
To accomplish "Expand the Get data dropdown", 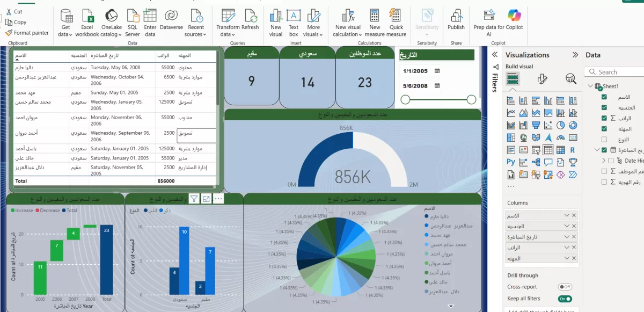I will click(65, 34).
